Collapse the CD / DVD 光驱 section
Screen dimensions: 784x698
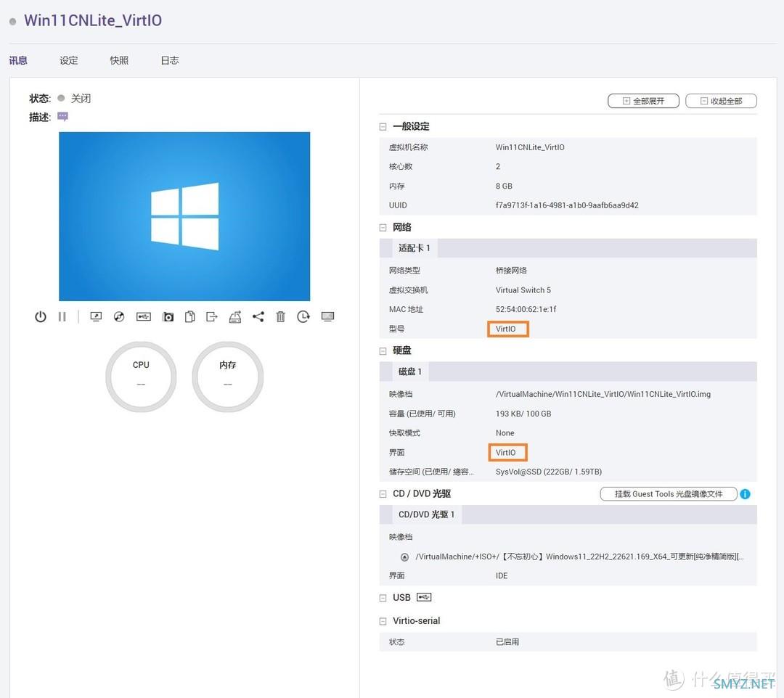383,493
